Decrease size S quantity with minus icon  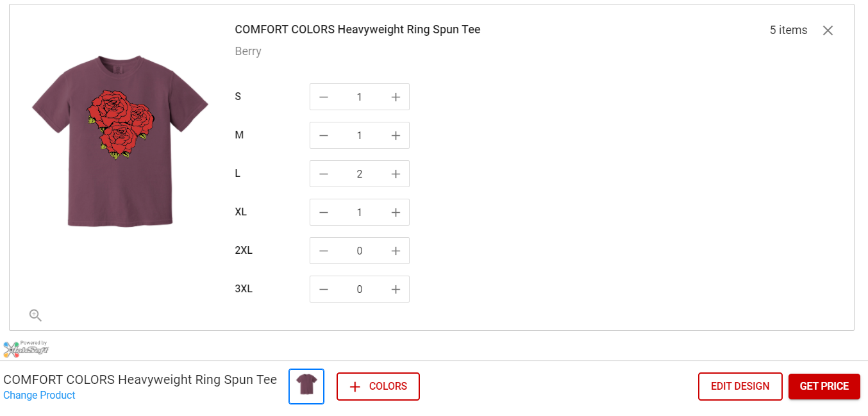pyautogui.click(x=324, y=97)
